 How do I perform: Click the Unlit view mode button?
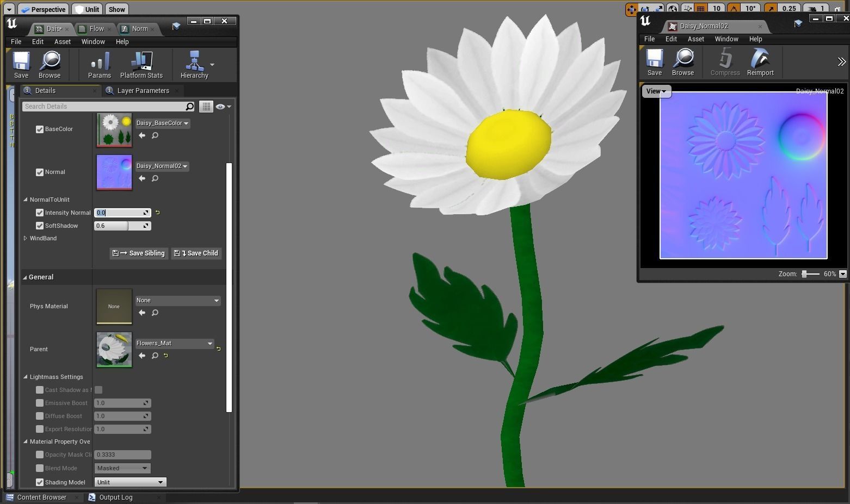(87, 9)
